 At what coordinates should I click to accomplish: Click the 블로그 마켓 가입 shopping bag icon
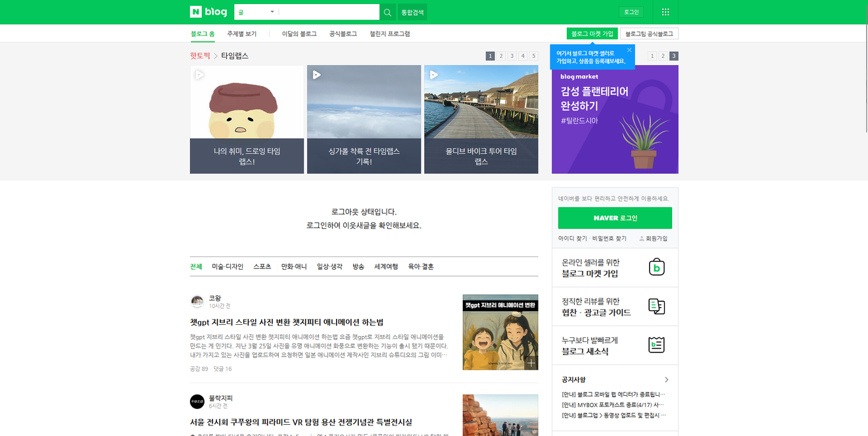[x=656, y=267]
